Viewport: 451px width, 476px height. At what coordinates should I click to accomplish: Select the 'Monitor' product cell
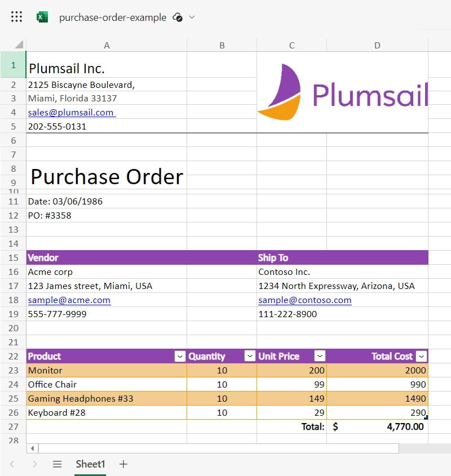pyautogui.click(x=107, y=370)
